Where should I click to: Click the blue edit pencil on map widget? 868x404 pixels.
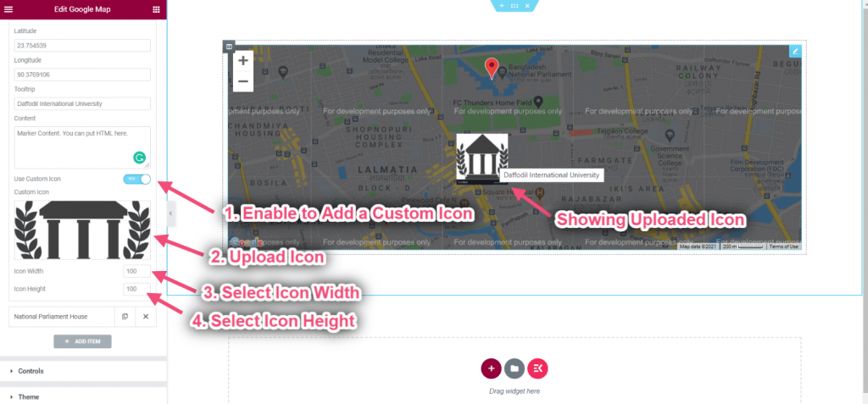(x=795, y=52)
